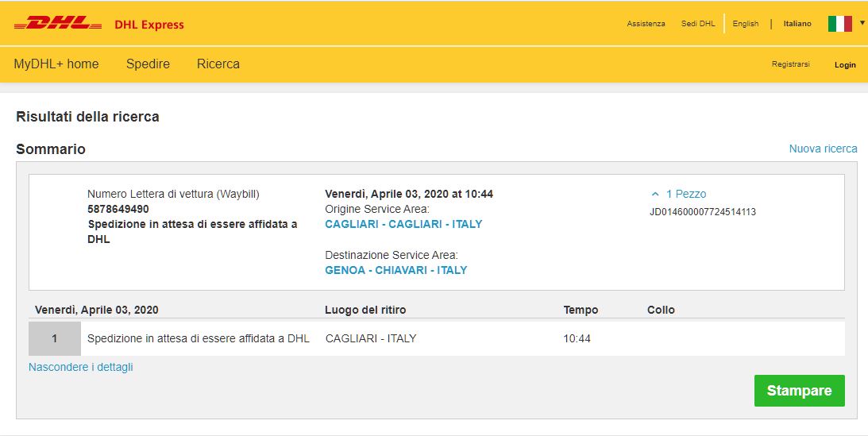Open the Spedire menu
Viewport: 868px width, 436px height.
[148, 64]
